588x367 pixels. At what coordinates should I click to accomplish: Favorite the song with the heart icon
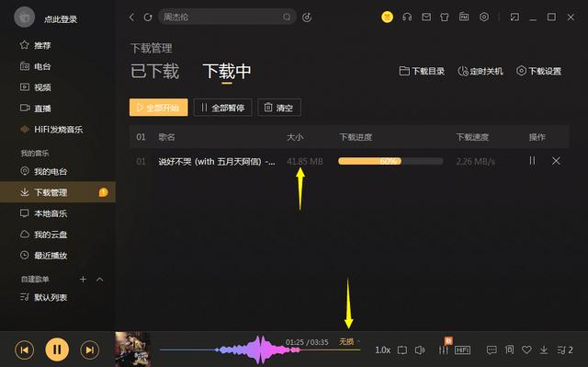[526, 350]
